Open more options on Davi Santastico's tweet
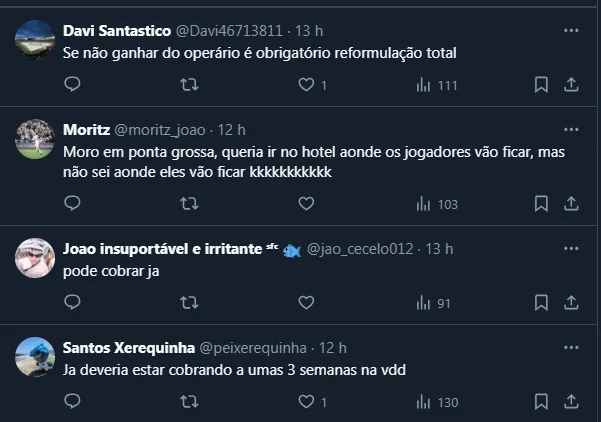The image size is (601, 422). [571, 31]
